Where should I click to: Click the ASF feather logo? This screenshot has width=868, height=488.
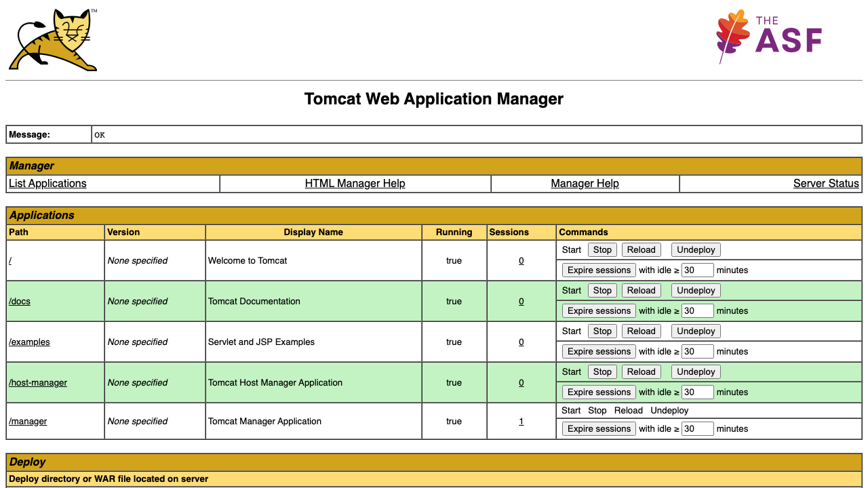[x=769, y=37]
